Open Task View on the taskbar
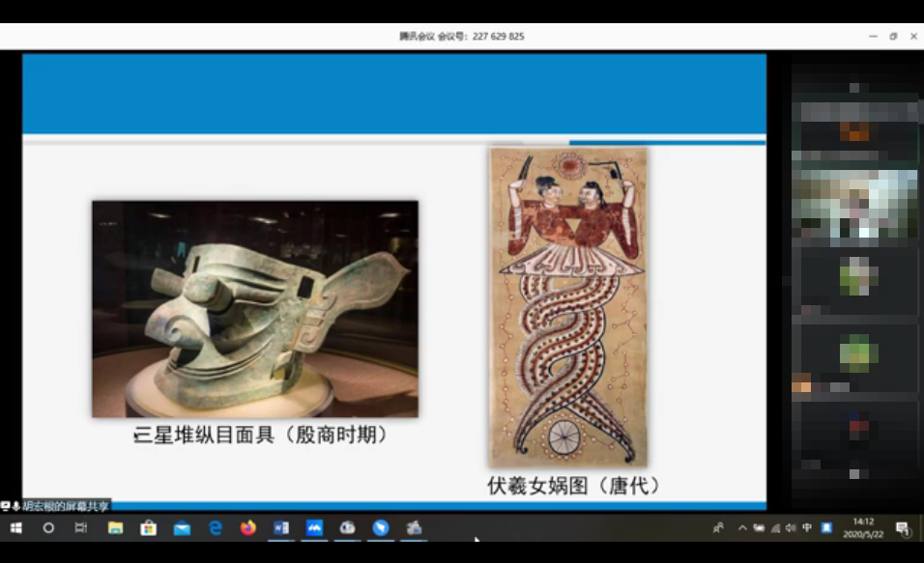Viewport: 924px width, 563px height. 81,527
